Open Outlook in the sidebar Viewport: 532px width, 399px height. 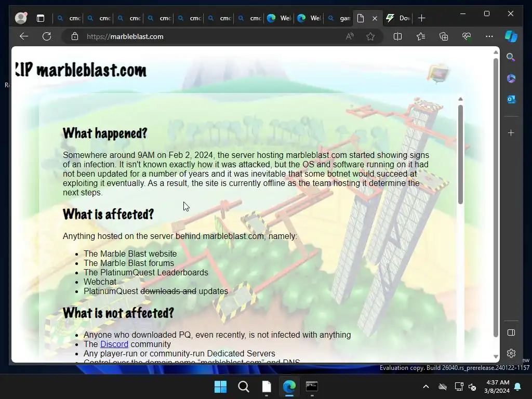click(511, 99)
